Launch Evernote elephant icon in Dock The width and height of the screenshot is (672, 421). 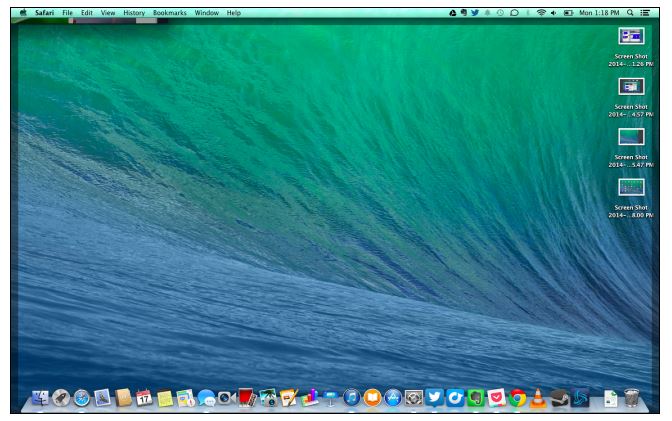pos(476,398)
